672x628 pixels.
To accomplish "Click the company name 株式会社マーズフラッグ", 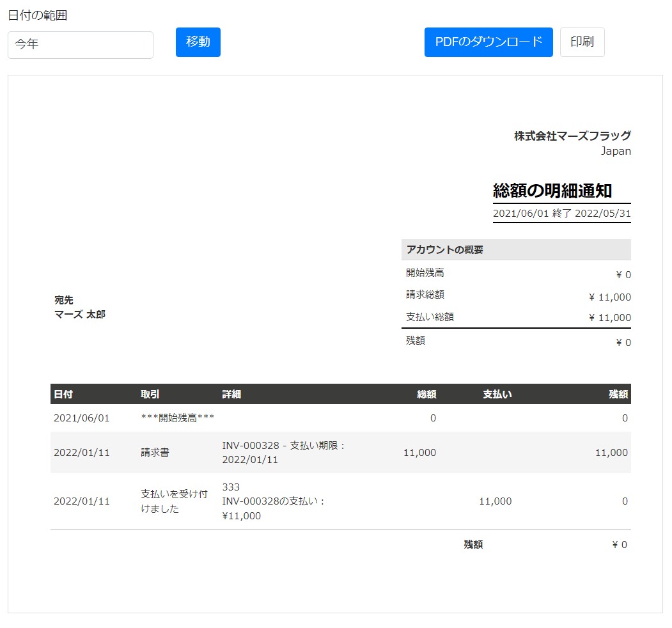I will (572, 136).
